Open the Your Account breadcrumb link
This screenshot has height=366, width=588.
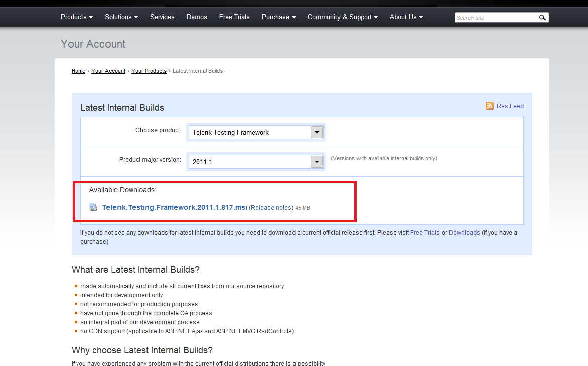[x=108, y=71]
